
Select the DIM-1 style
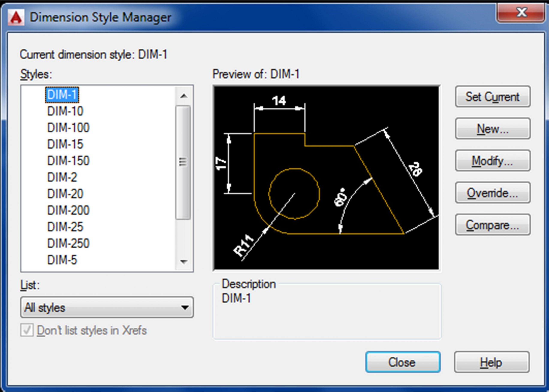(x=62, y=95)
